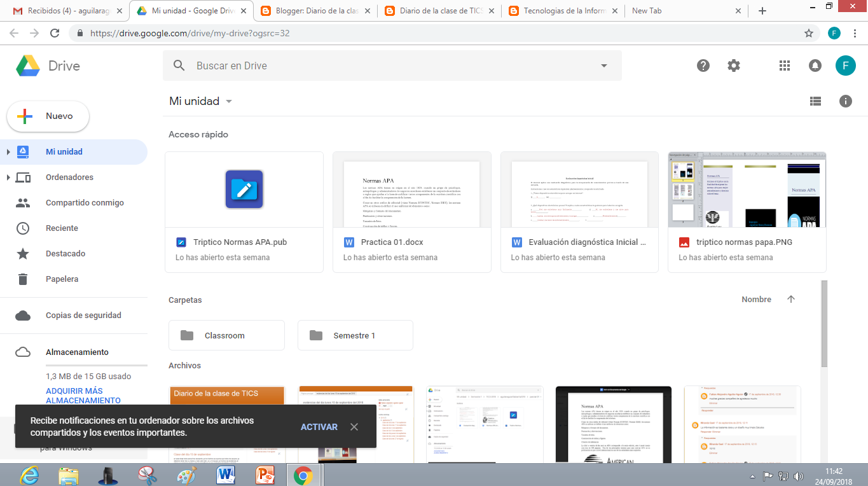Open search options dropdown arrow
This screenshot has height=486, width=868.
[604, 66]
